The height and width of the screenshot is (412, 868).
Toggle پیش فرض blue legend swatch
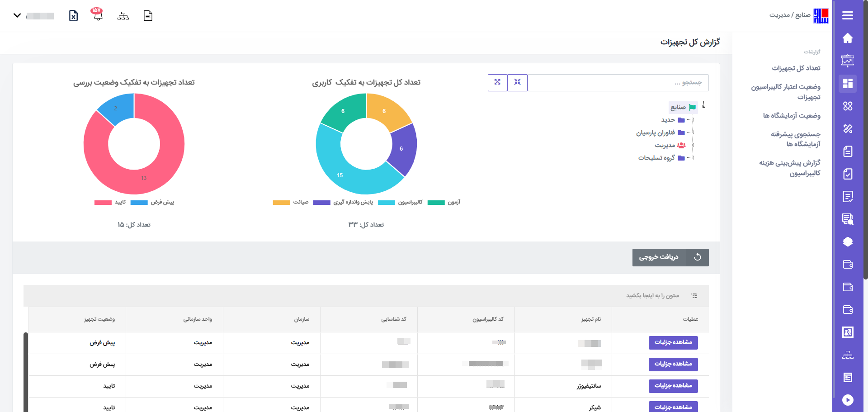[x=139, y=203]
